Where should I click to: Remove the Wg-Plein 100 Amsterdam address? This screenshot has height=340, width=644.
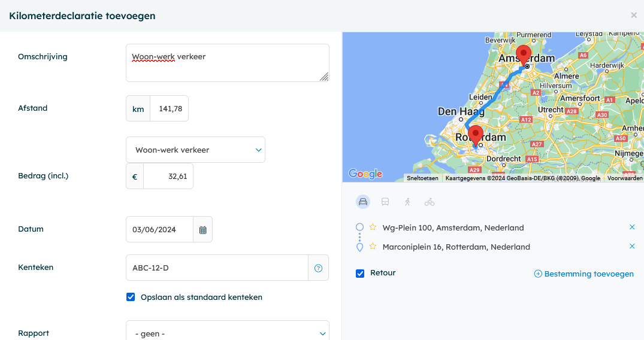pyautogui.click(x=632, y=227)
